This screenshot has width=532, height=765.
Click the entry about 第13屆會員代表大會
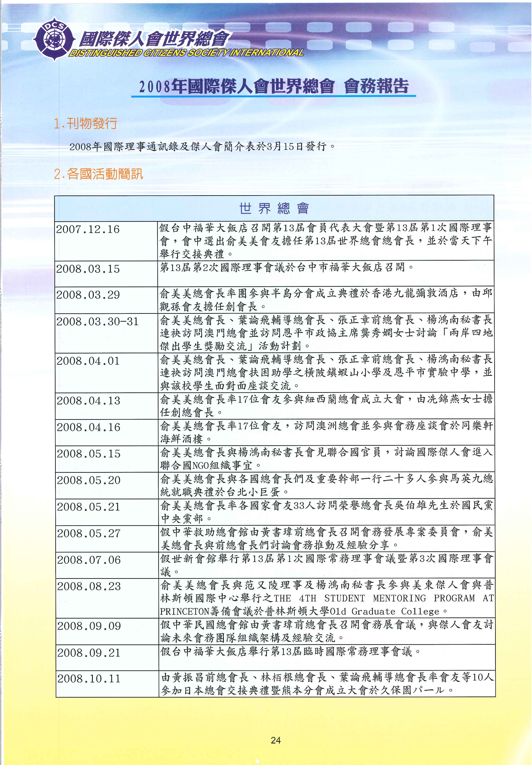pyautogui.click(x=325, y=241)
